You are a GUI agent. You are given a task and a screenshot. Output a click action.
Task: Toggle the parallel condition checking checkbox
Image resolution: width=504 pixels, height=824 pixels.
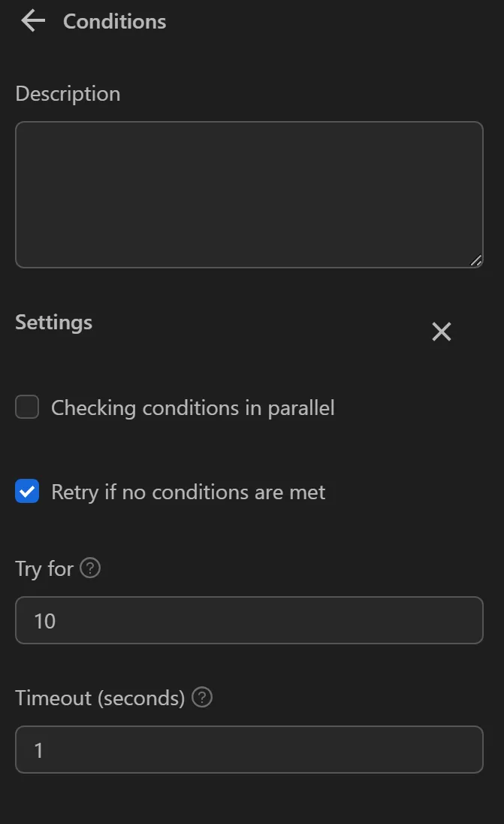coord(26,407)
